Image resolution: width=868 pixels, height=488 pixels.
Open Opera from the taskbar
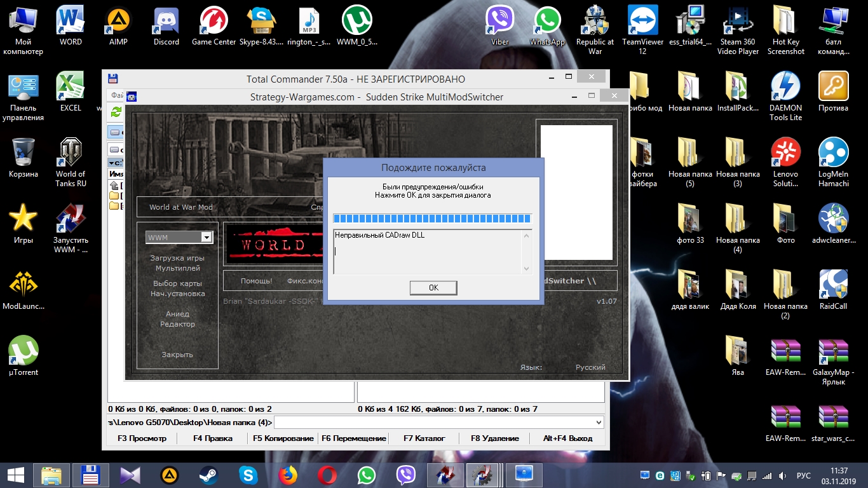327,475
